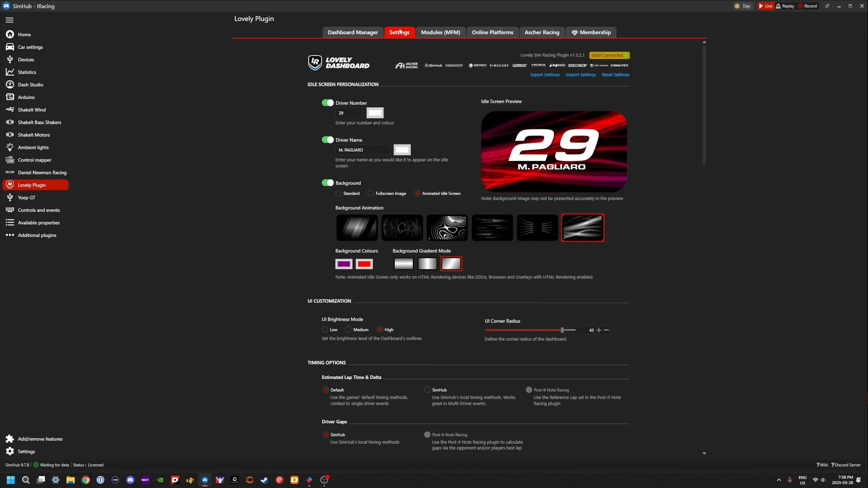Open the sidebar Settings gear
This screenshot has height=488, width=868.
coord(10,451)
